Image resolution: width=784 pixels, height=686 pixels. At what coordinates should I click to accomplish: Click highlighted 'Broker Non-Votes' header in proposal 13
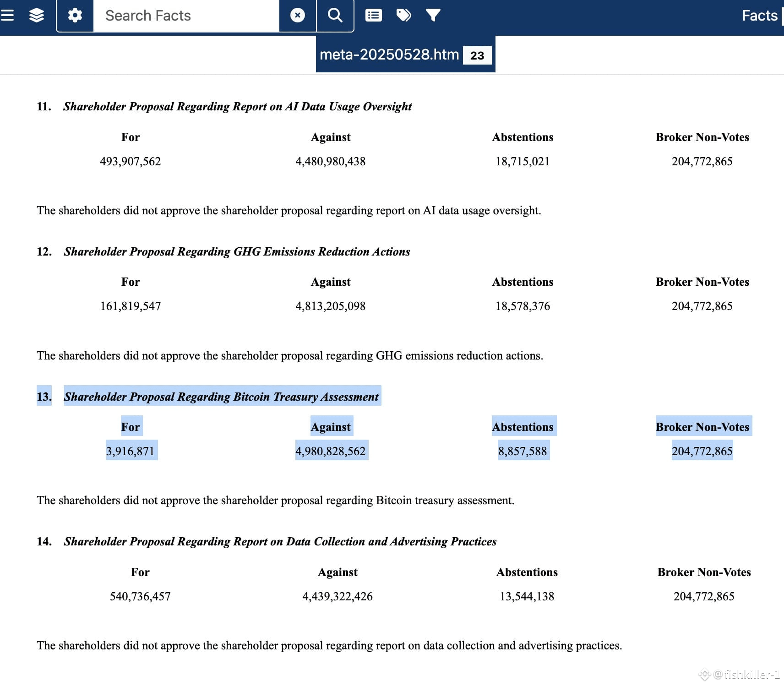coord(702,426)
